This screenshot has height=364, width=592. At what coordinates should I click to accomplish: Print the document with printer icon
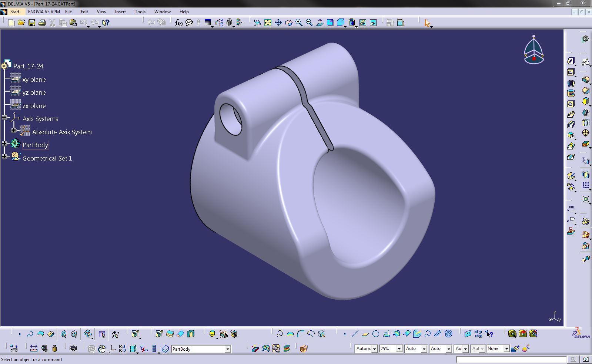point(42,23)
